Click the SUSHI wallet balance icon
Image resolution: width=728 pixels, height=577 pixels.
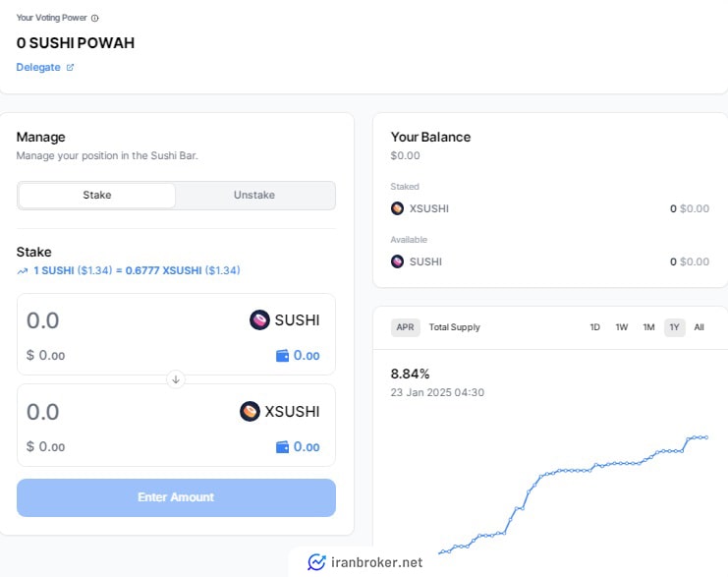tap(282, 356)
